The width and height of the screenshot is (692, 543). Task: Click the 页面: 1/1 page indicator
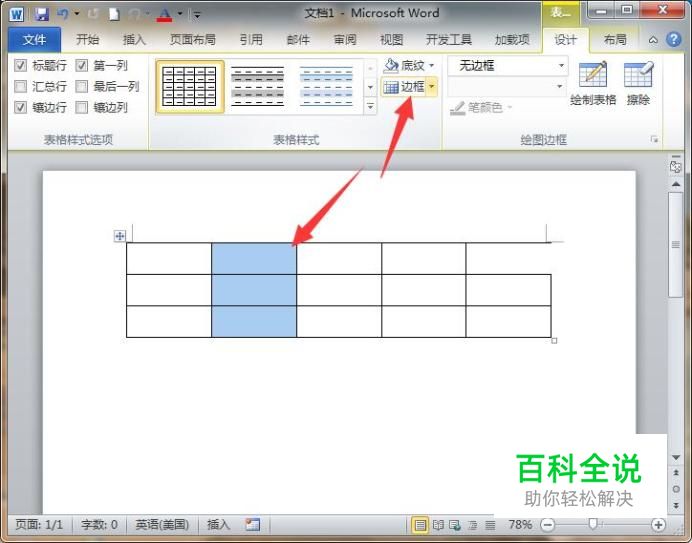click(39, 524)
